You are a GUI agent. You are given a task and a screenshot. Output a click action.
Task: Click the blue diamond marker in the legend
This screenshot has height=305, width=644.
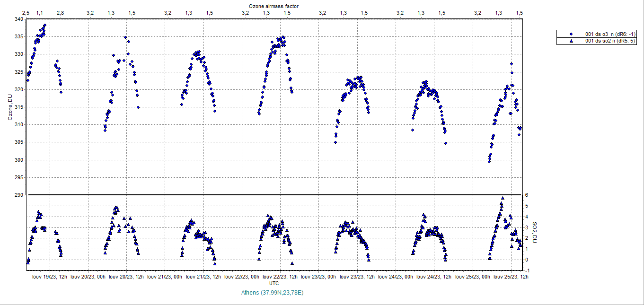coord(571,34)
